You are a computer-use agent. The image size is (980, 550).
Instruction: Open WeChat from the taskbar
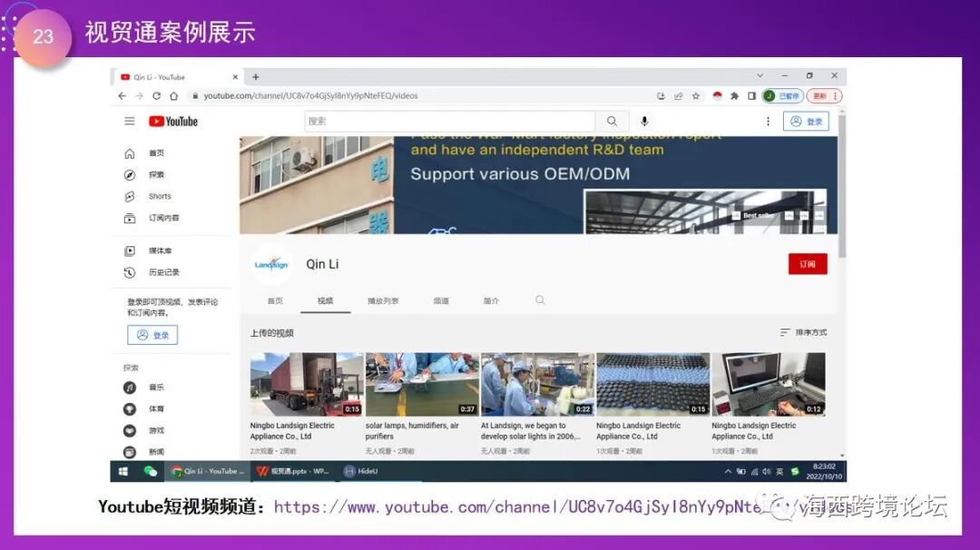coord(150,471)
